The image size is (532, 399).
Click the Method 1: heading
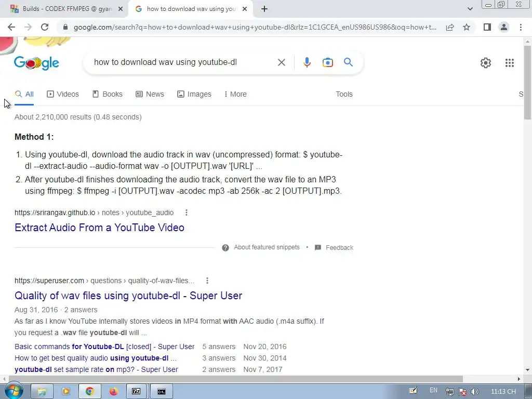(x=34, y=137)
